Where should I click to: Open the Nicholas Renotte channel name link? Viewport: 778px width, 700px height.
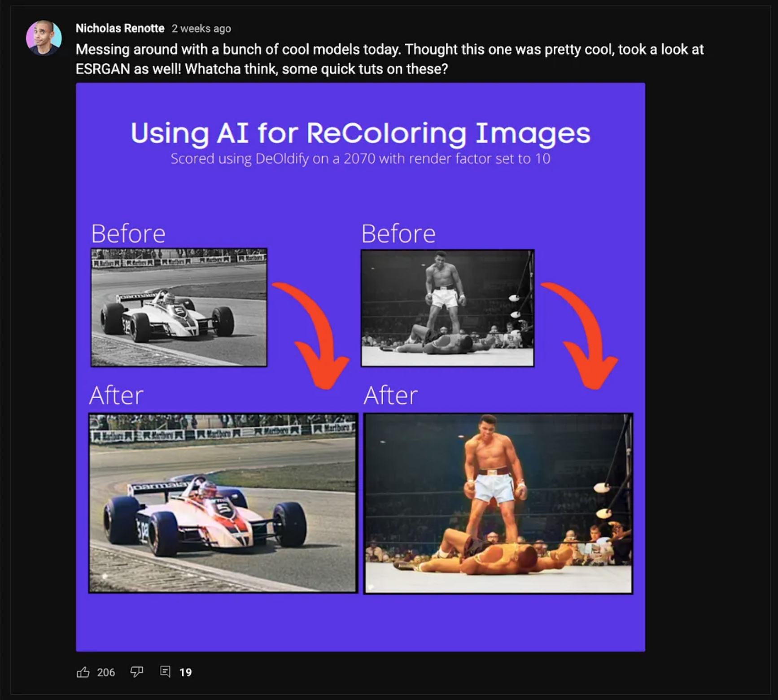[x=120, y=28]
